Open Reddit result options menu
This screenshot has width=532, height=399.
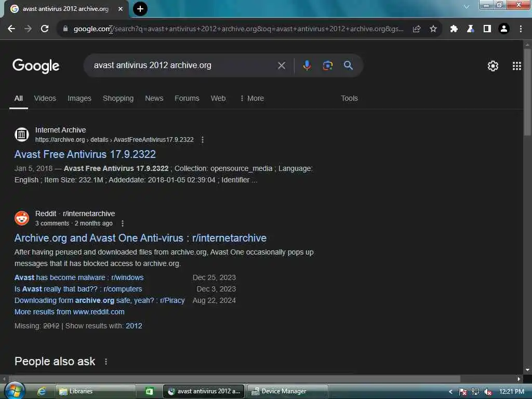tap(123, 223)
